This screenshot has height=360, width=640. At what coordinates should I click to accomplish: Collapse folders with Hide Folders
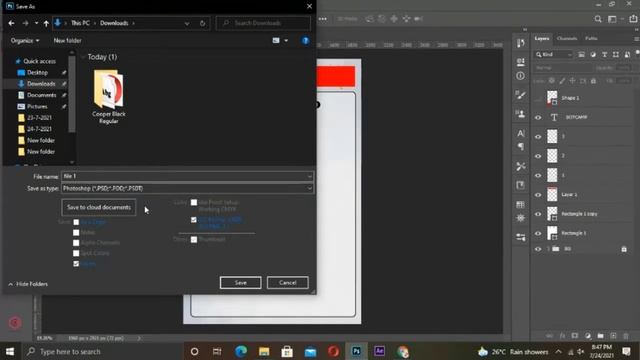28,284
